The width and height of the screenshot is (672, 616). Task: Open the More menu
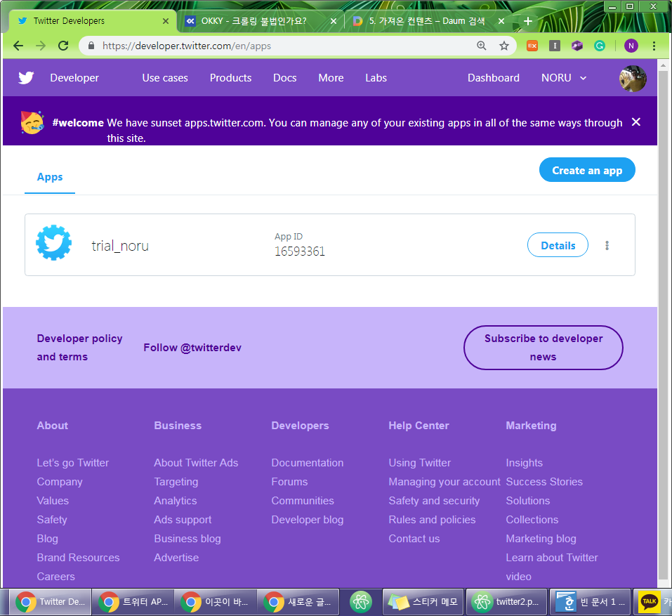click(331, 78)
